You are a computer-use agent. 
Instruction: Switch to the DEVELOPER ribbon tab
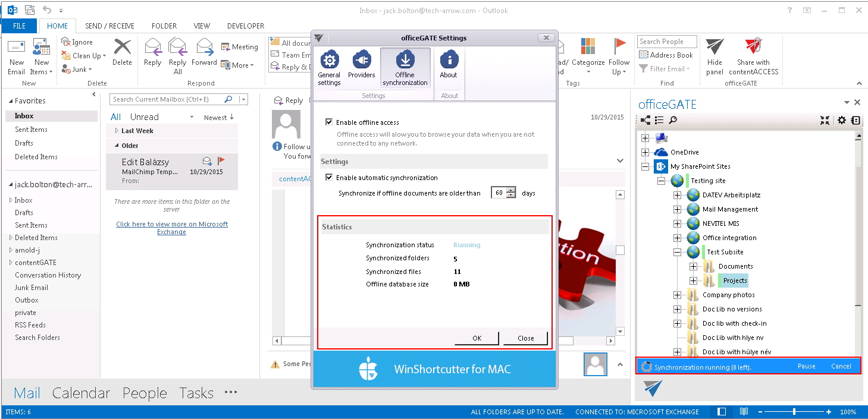pos(246,26)
